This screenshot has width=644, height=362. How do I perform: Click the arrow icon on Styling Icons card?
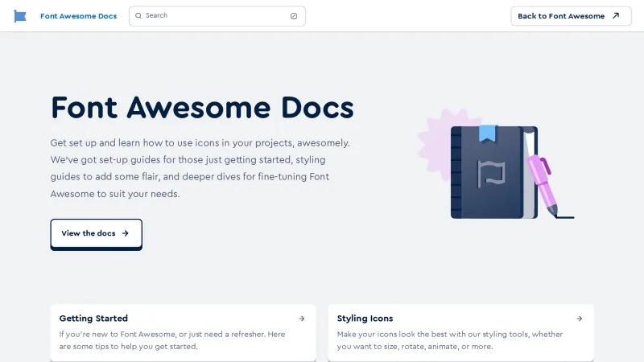click(x=580, y=319)
